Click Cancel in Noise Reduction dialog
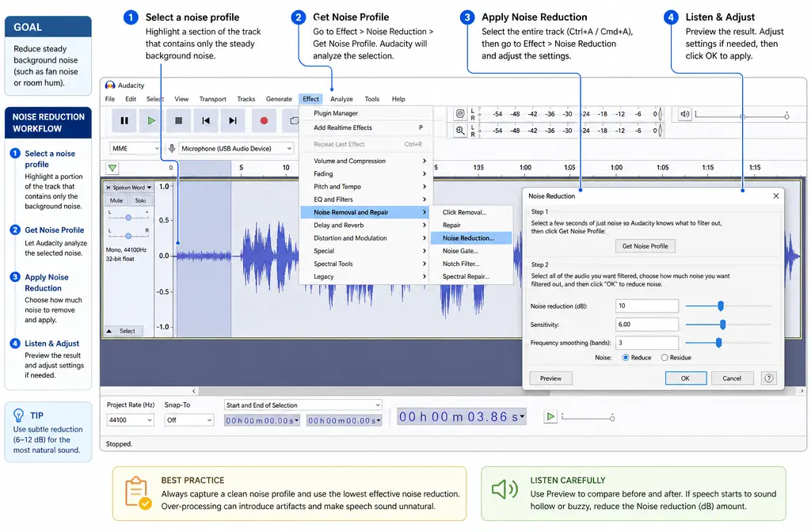The image size is (811, 532). coord(732,378)
